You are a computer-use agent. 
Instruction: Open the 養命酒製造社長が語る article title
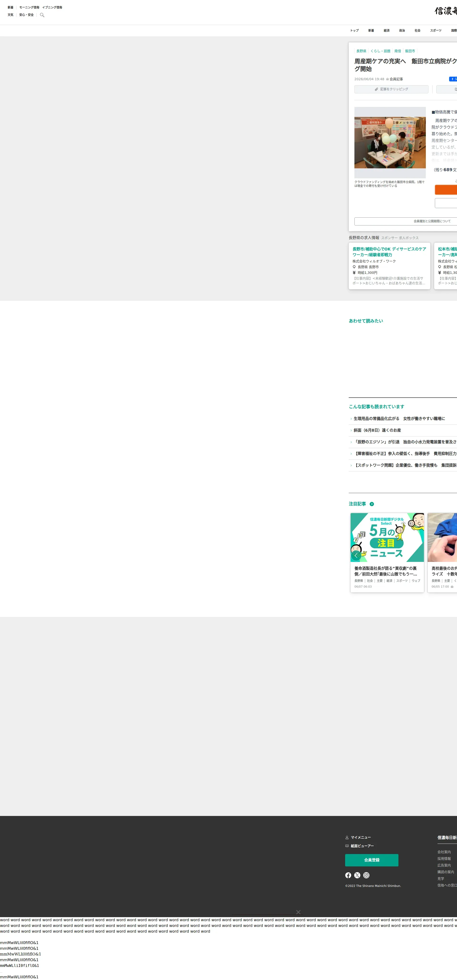point(386,571)
